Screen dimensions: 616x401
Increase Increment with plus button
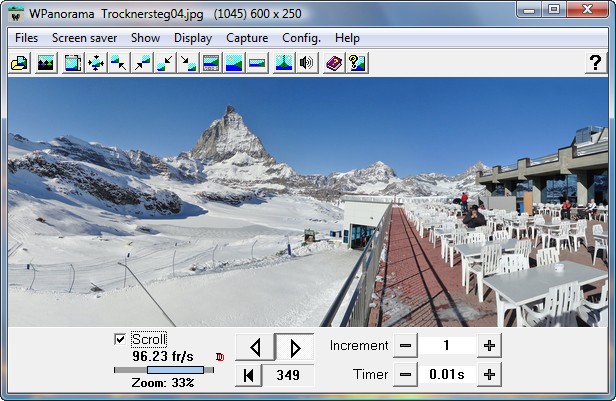489,346
